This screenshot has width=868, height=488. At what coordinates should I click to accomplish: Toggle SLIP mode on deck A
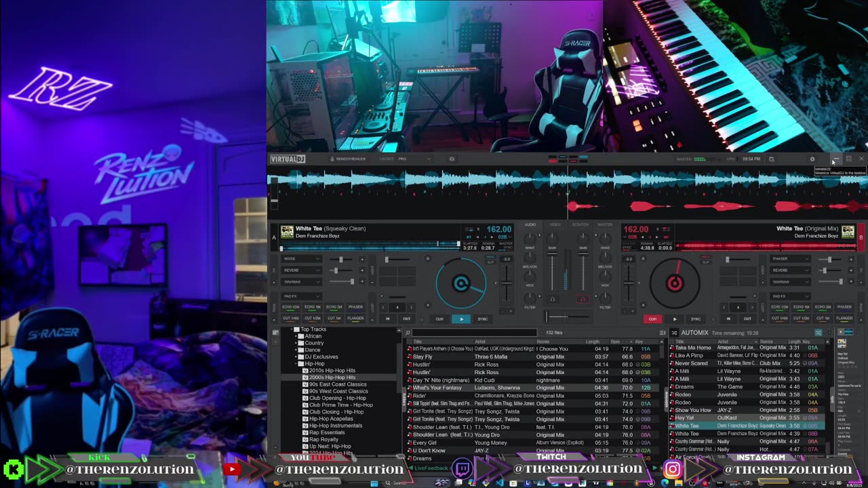click(490, 262)
